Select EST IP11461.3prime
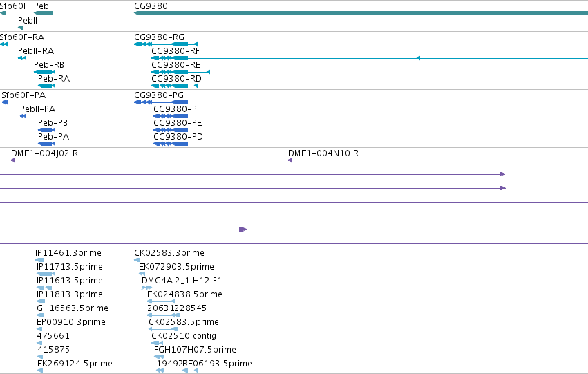 click(x=68, y=253)
